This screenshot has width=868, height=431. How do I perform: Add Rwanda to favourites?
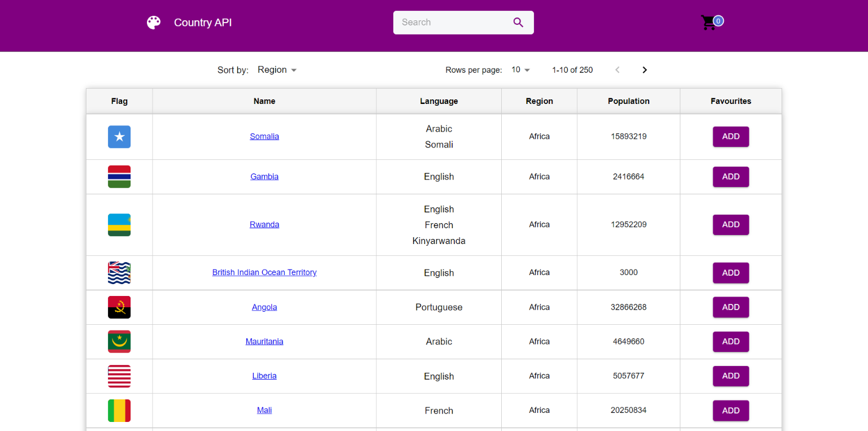[x=731, y=225]
